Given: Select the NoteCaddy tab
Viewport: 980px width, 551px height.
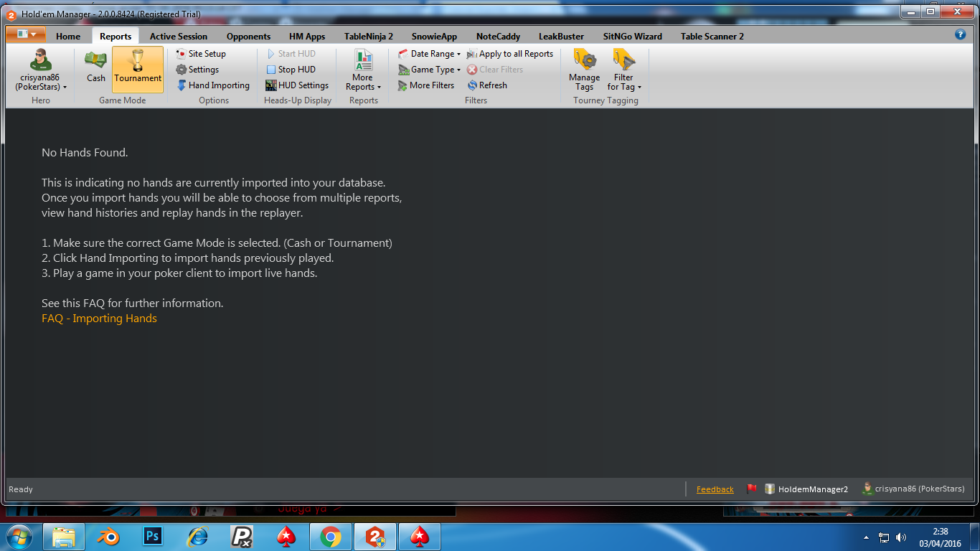Looking at the screenshot, I should [x=498, y=37].
